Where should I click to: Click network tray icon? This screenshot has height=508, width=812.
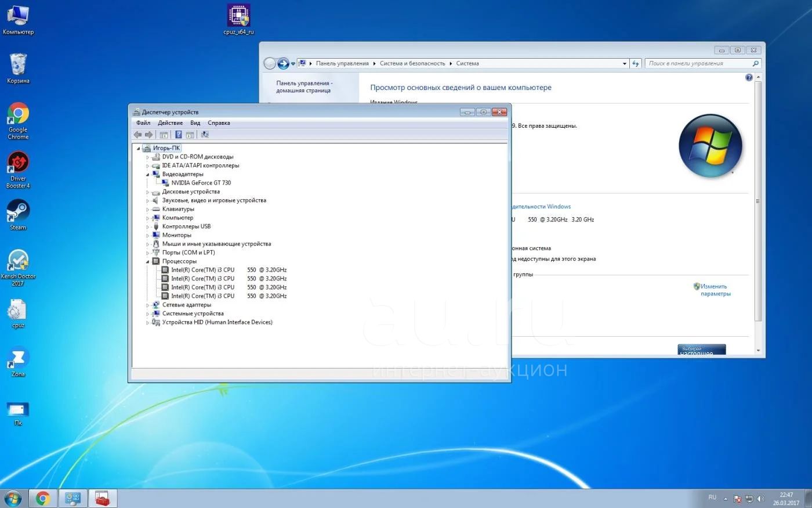pyautogui.click(x=749, y=499)
